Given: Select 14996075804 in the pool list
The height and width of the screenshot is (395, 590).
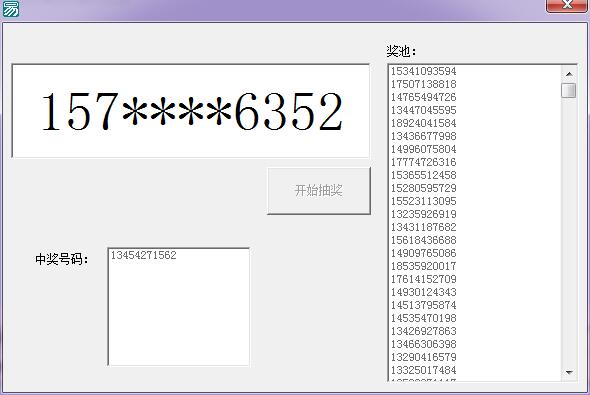Looking at the screenshot, I should (423, 149).
